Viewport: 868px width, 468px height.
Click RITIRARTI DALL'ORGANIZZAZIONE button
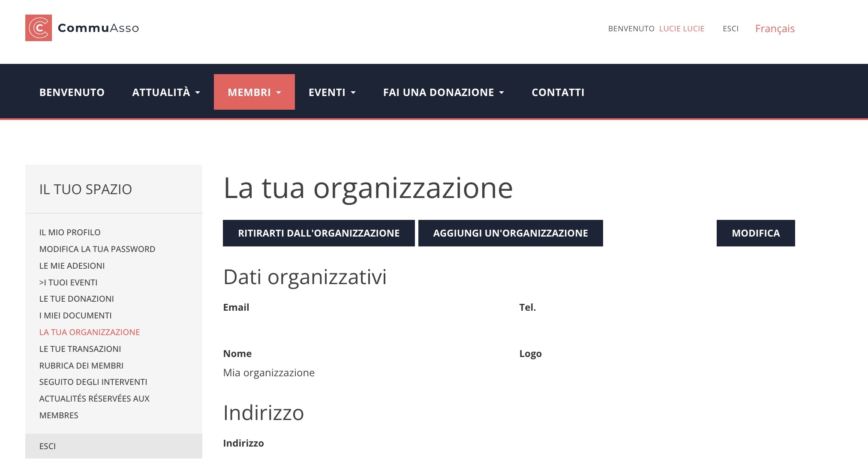(318, 233)
